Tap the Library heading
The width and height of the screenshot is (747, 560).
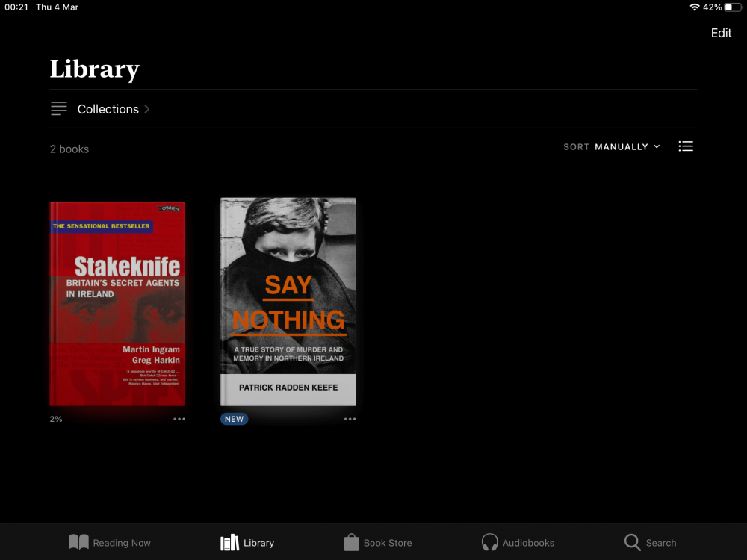click(94, 69)
